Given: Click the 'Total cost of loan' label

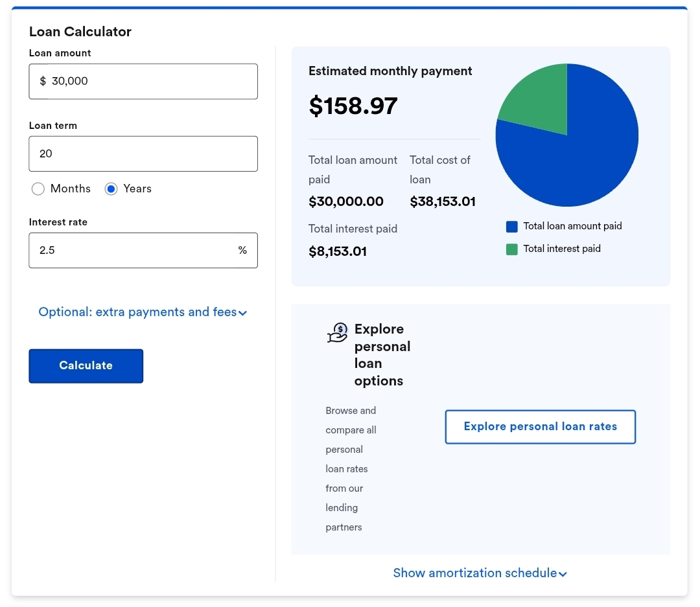Looking at the screenshot, I should tap(439, 170).
